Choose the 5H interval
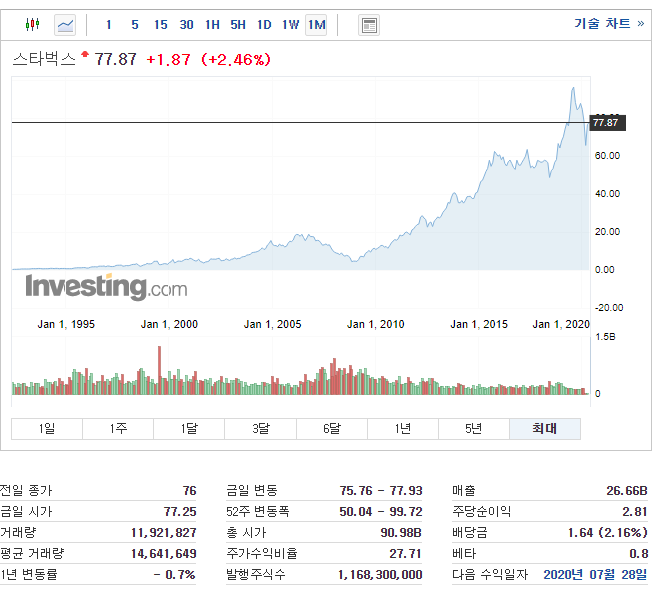Viewport: 655px width, 595px height. coord(238,25)
